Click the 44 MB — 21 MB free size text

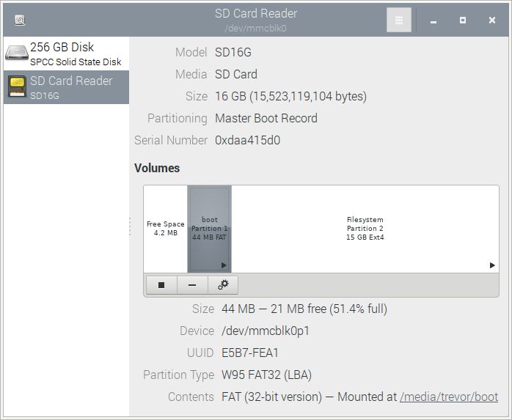pos(304,309)
